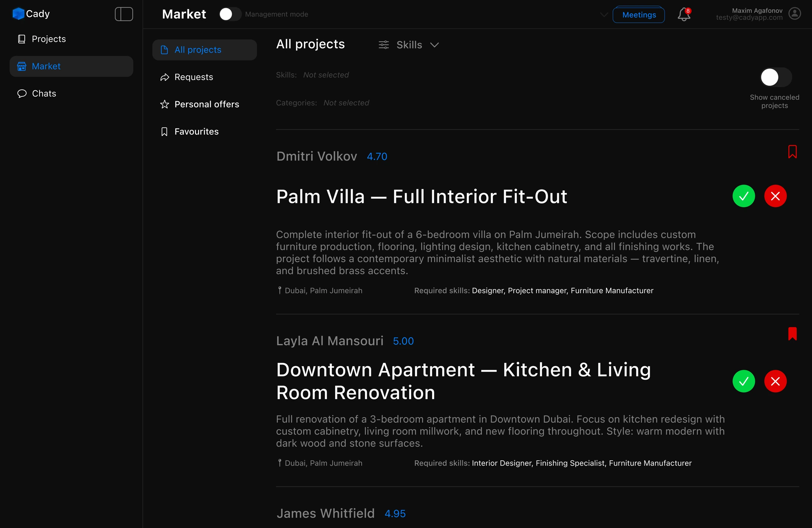The width and height of the screenshot is (812, 528).
Task: Reject the Downtown Apartment project red X
Action: click(x=775, y=381)
